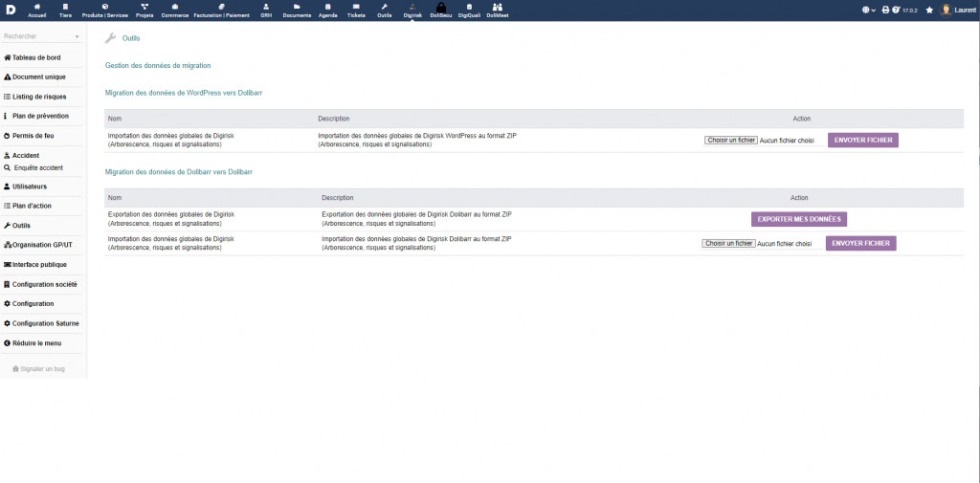Click 'Gestion des données de migration' heading
Viewport: 980px width, 483px height.
[x=158, y=65]
